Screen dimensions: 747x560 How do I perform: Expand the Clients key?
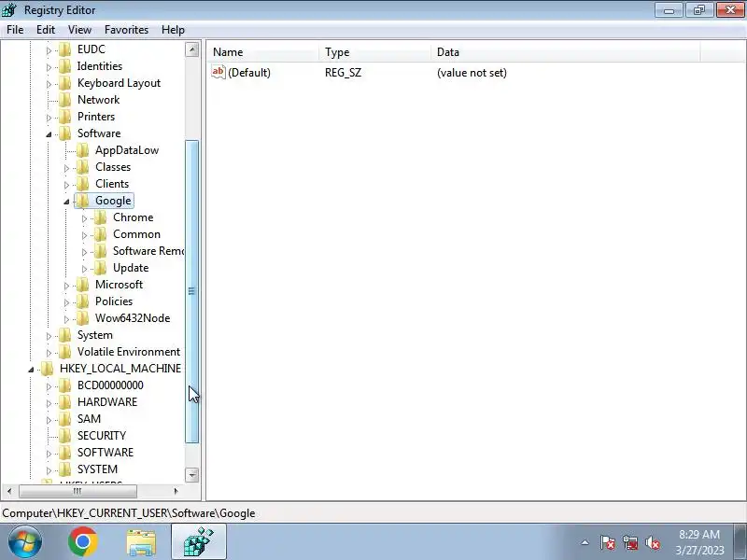(x=66, y=185)
